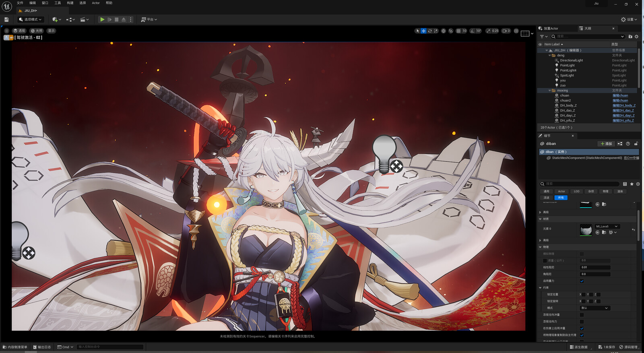Click the Stop simulation button in the toolbar

[117, 19]
